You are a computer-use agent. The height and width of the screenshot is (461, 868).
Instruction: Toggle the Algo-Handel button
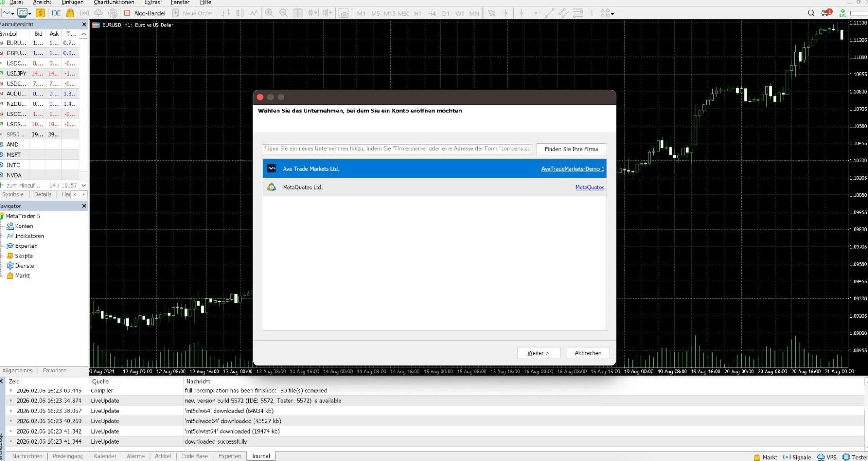(x=145, y=13)
